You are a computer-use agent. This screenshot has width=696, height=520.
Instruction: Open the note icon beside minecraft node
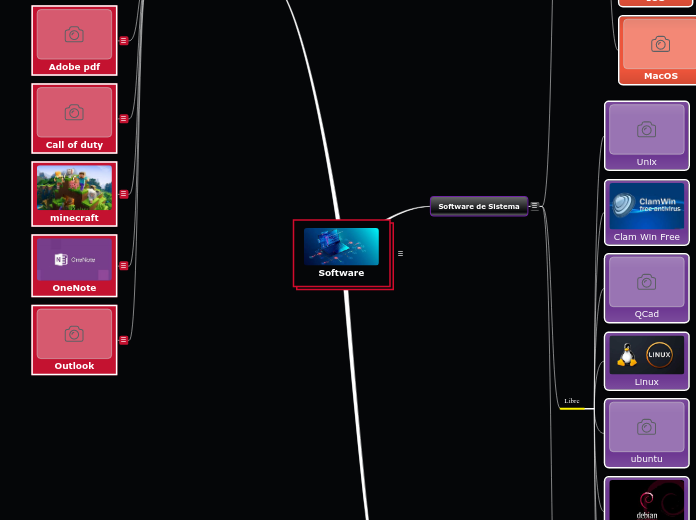(x=124, y=194)
